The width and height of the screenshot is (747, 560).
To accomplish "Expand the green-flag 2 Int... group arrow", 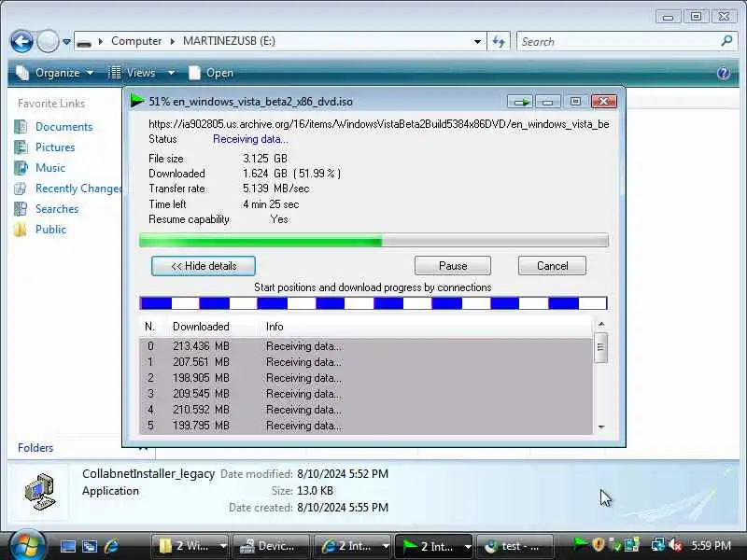I will 468,547.
